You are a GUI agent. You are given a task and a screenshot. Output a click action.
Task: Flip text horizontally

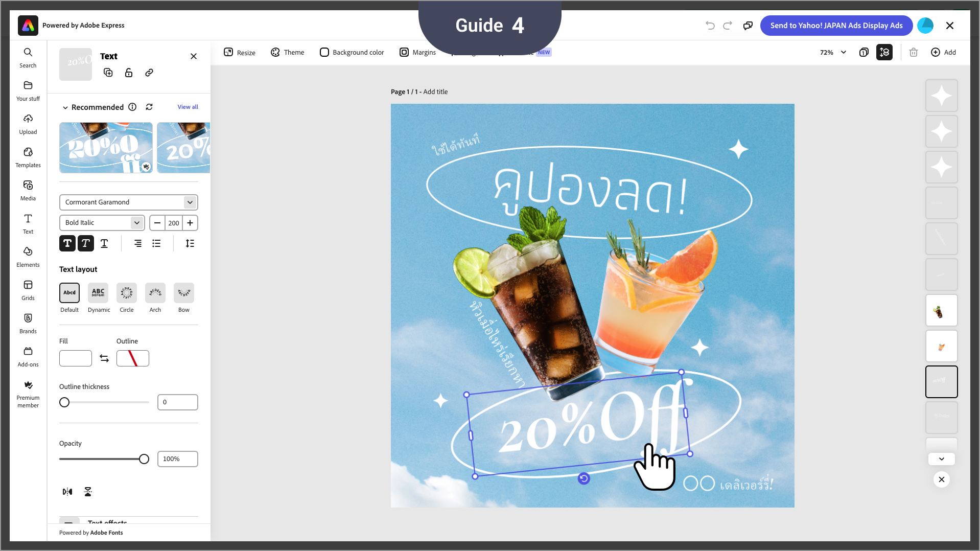(x=67, y=492)
